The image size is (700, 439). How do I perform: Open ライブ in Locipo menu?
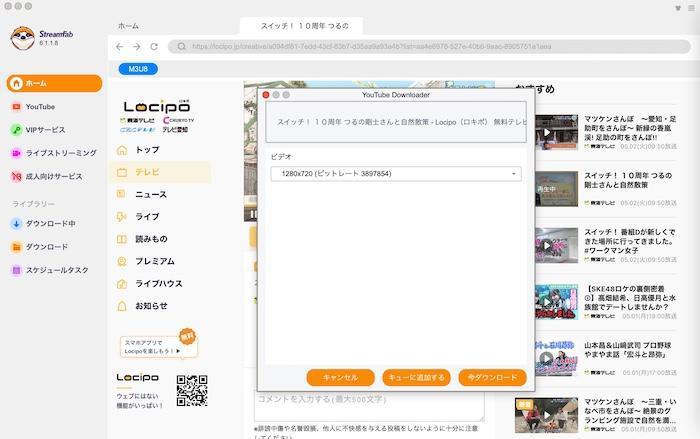coord(138,217)
